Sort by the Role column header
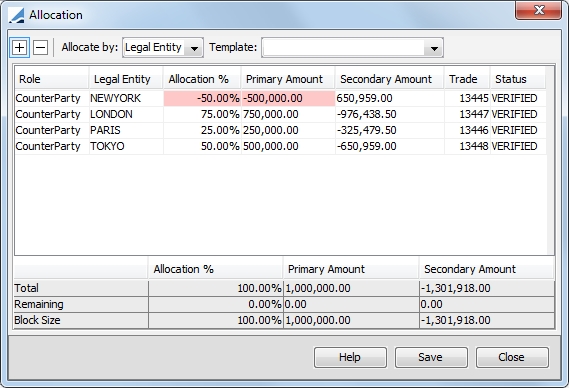 point(52,79)
